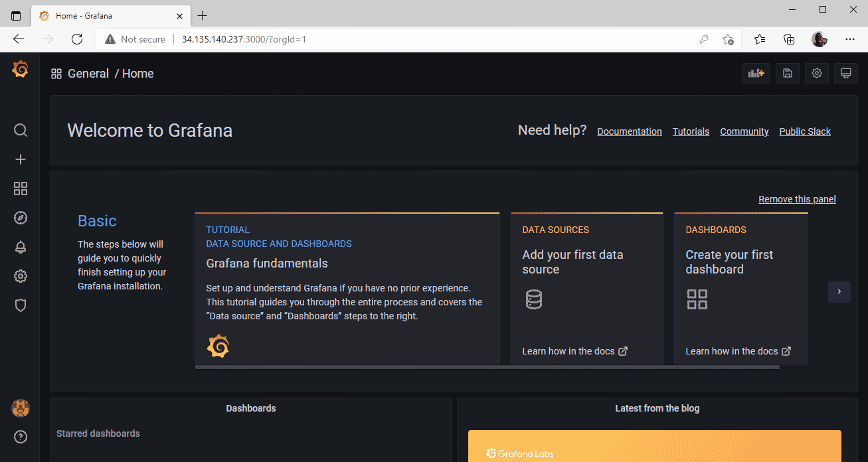Image resolution: width=868 pixels, height=462 pixels.
Task: Click the horizontal scrollbar under setup cards
Action: pos(487,366)
